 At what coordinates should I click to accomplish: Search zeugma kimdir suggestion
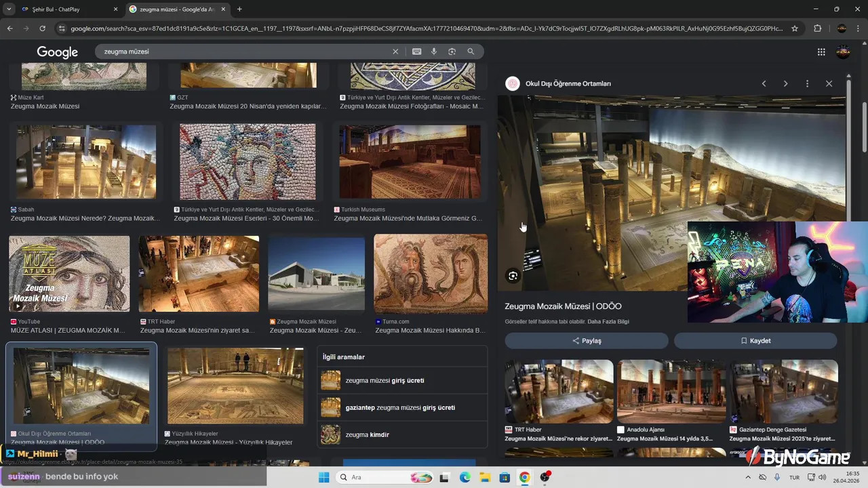tap(402, 434)
